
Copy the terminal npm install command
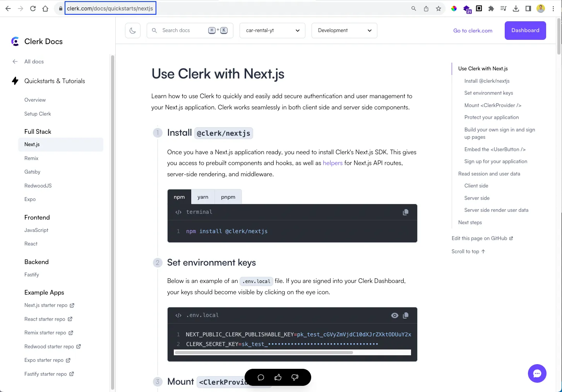coord(406,212)
